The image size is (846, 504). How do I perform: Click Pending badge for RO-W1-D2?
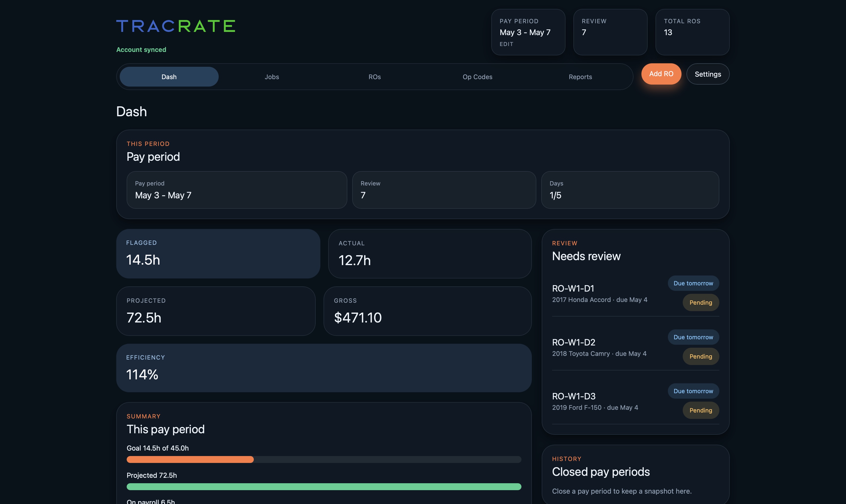(701, 357)
